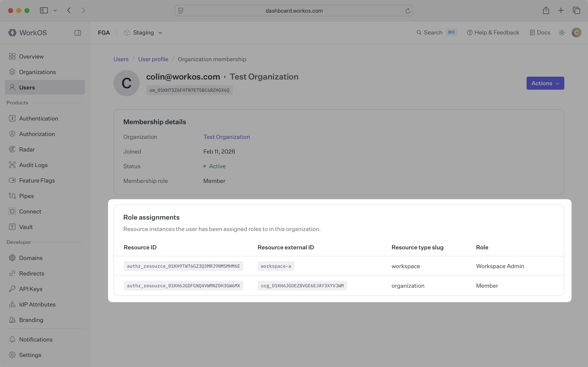Screen dimensions: 588x367
Task: Follow the Test Organization link
Action: [226, 137]
